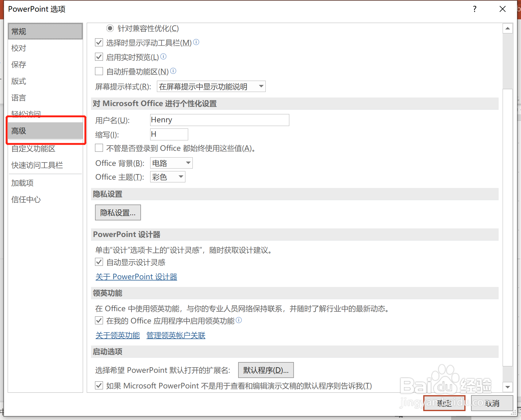The width and height of the screenshot is (521, 420).
Task: Confirm with the 确定 button
Action: click(444, 403)
